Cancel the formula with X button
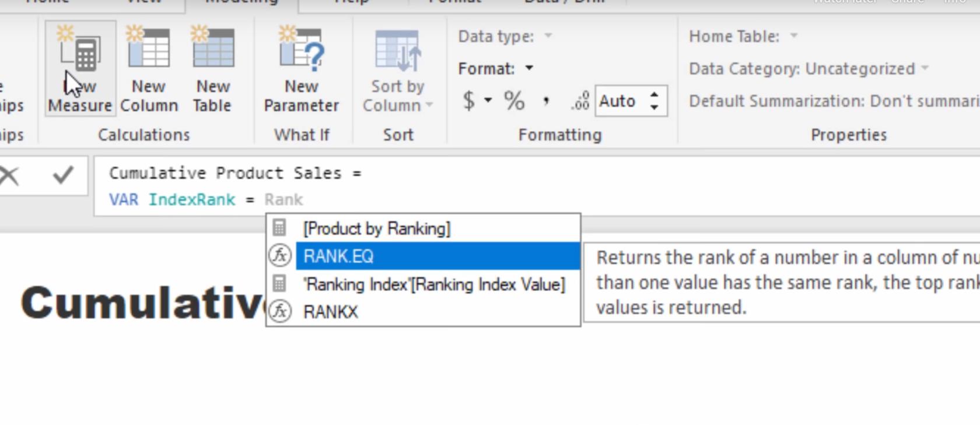 pos(9,175)
